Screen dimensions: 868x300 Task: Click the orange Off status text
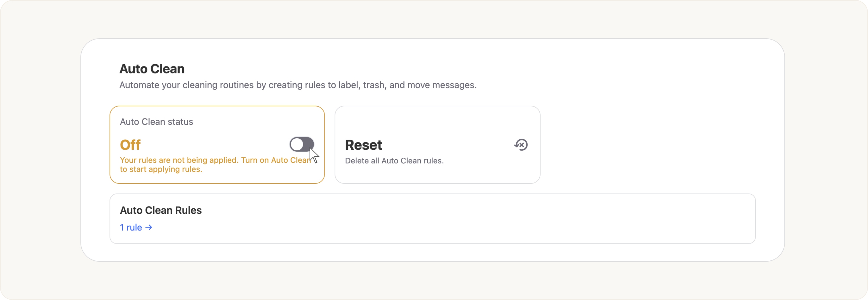130,145
